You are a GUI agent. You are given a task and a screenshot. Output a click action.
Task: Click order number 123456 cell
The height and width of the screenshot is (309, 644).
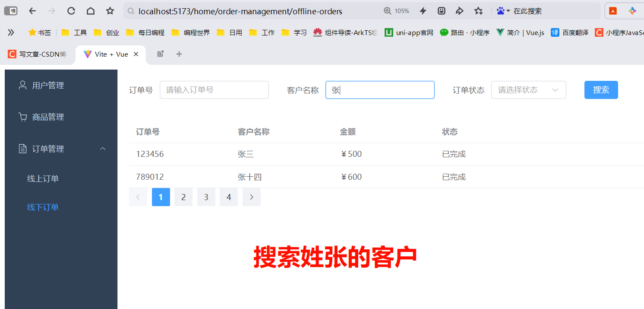[150, 154]
